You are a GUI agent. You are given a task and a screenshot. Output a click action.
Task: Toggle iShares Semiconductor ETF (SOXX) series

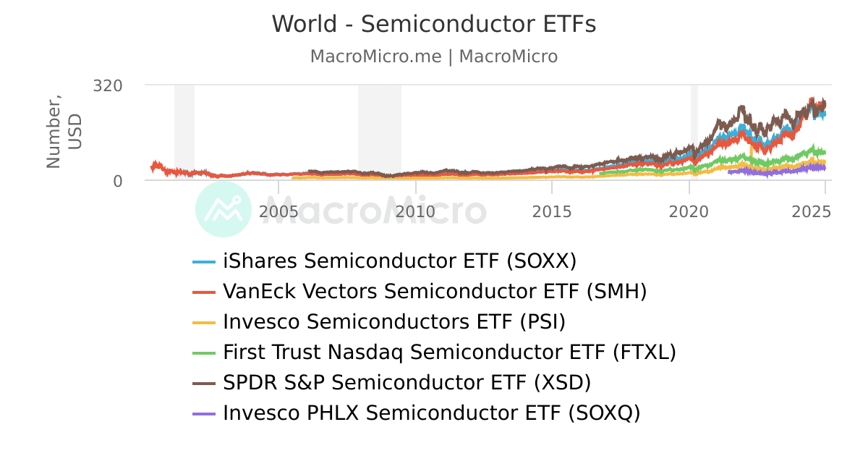pyautogui.click(x=399, y=261)
